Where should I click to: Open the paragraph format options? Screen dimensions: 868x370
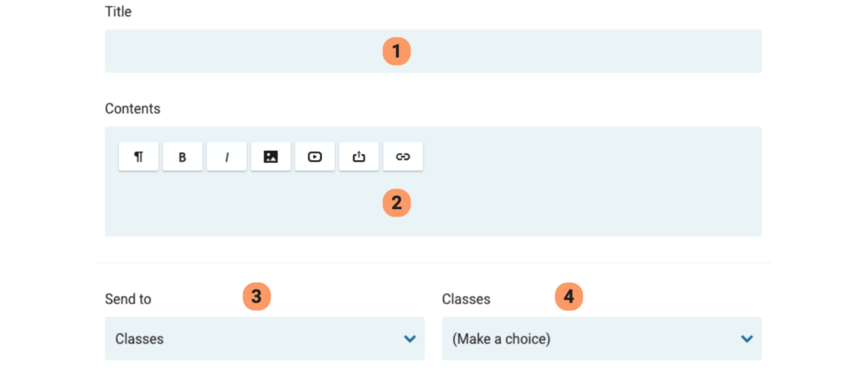pyautogui.click(x=138, y=157)
